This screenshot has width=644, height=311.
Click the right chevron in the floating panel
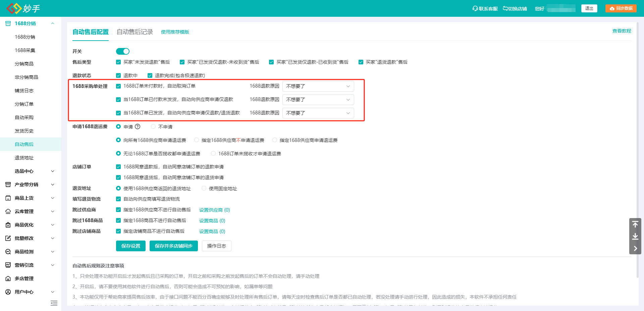pyautogui.click(x=635, y=249)
